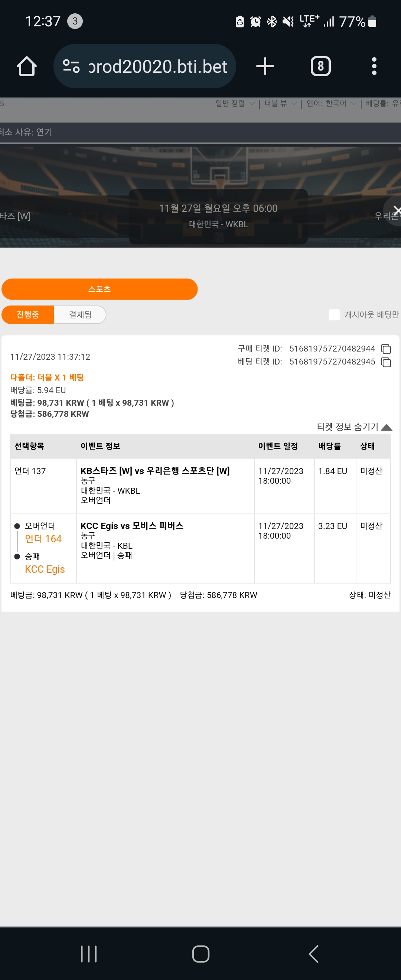Collapse ticket details via 티켓 정보 숨기기
The image size is (401, 980).
[x=354, y=427]
